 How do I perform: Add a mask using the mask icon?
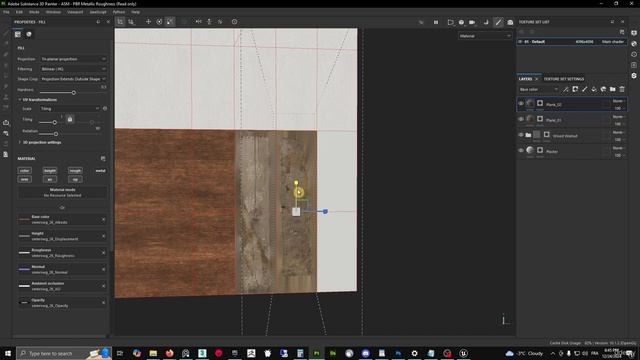click(575, 89)
